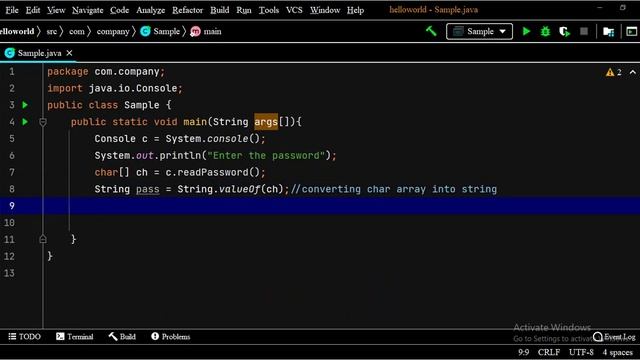Collapse main method fold marker on line 4

[x=43, y=122]
